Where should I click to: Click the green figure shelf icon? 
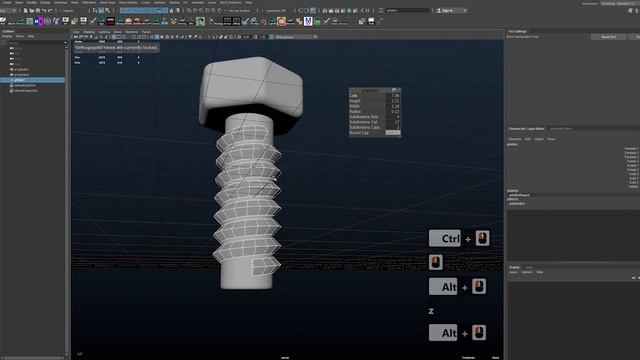[x=200, y=21]
